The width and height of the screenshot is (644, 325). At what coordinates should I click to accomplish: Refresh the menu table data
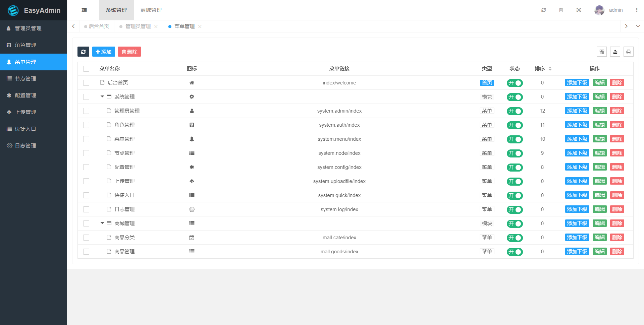point(83,52)
